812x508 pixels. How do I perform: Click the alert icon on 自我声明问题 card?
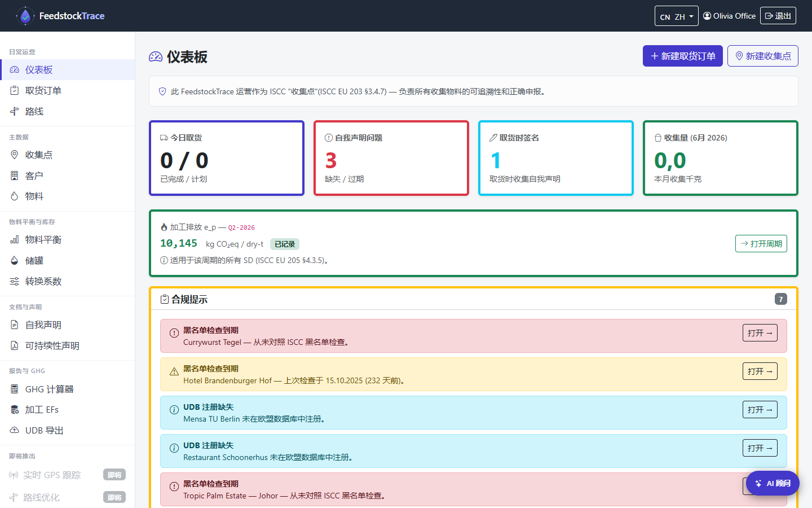tap(329, 138)
